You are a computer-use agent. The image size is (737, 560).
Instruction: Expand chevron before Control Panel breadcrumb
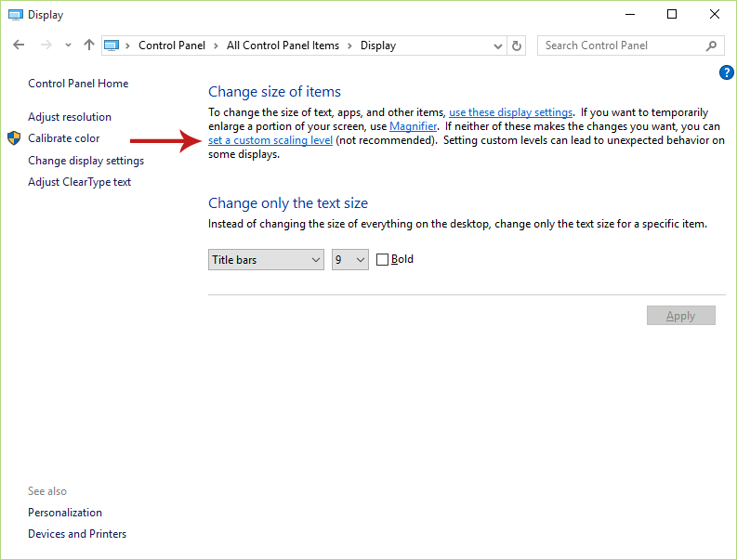[x=127, y=46]
